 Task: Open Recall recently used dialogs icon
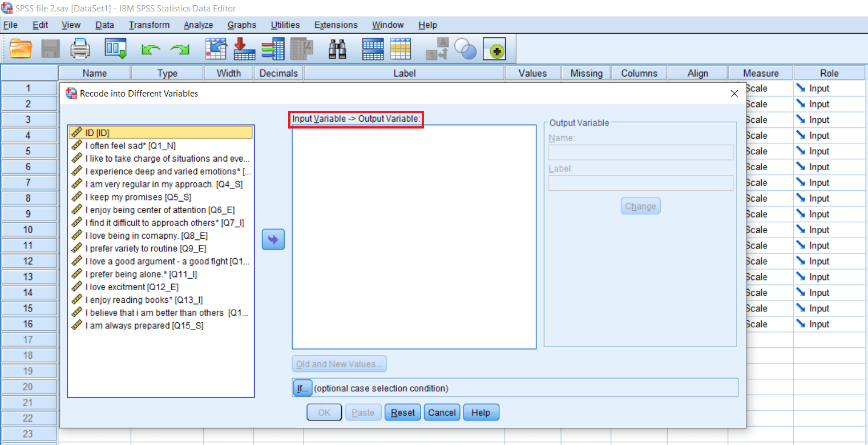pos(115,49)
